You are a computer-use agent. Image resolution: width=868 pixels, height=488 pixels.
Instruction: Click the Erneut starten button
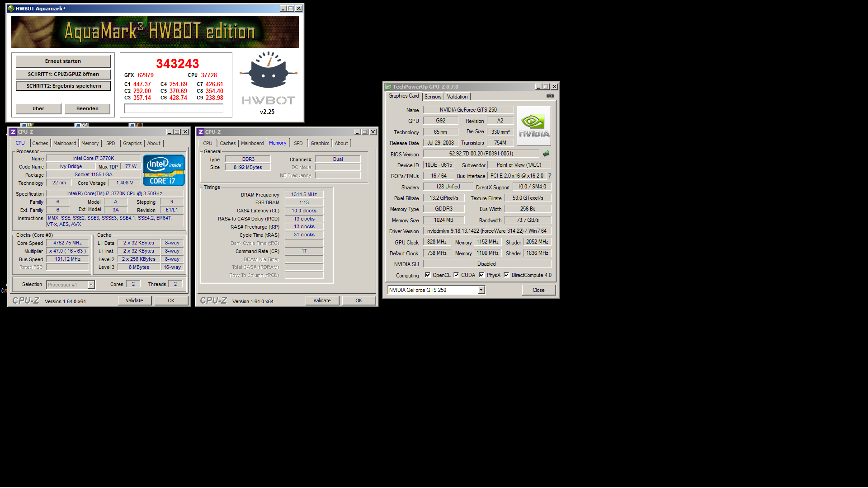(63, 61)
